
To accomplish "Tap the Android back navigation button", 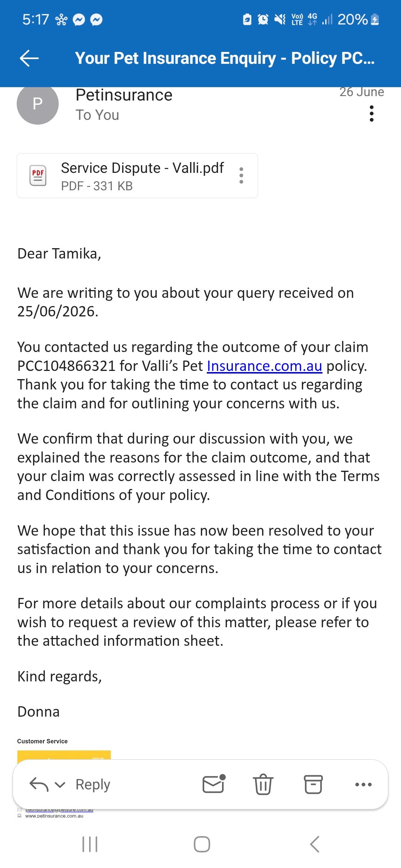I will click(x=314, y=844).
